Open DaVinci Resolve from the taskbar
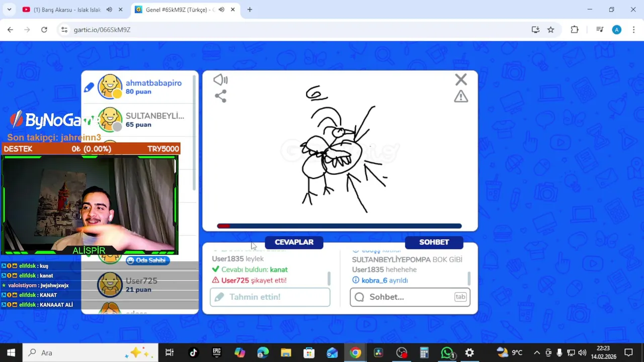The height and width of the screenshot is (362, 644). tap(378, 352)
